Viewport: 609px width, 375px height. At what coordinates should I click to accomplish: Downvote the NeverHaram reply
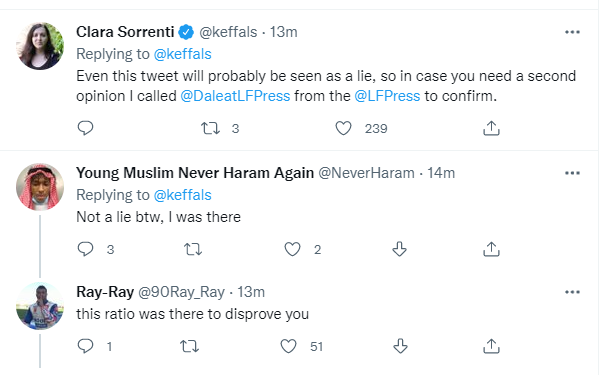click(x=400, y=249)
